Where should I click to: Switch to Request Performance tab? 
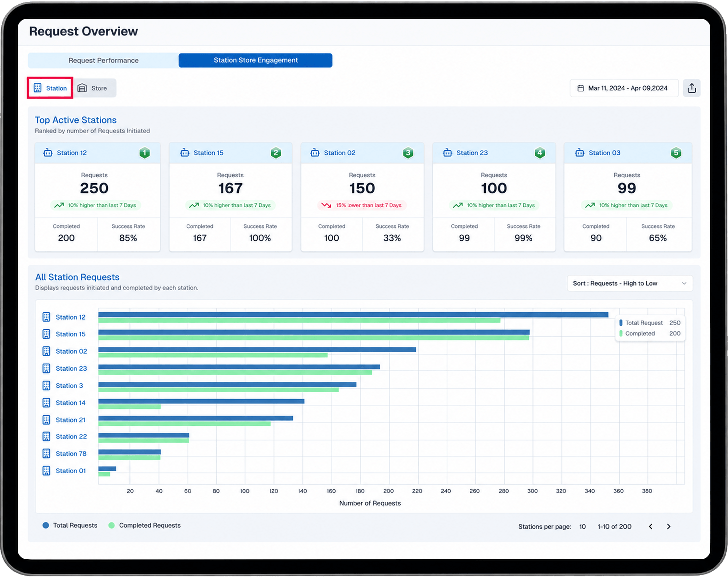103,60
